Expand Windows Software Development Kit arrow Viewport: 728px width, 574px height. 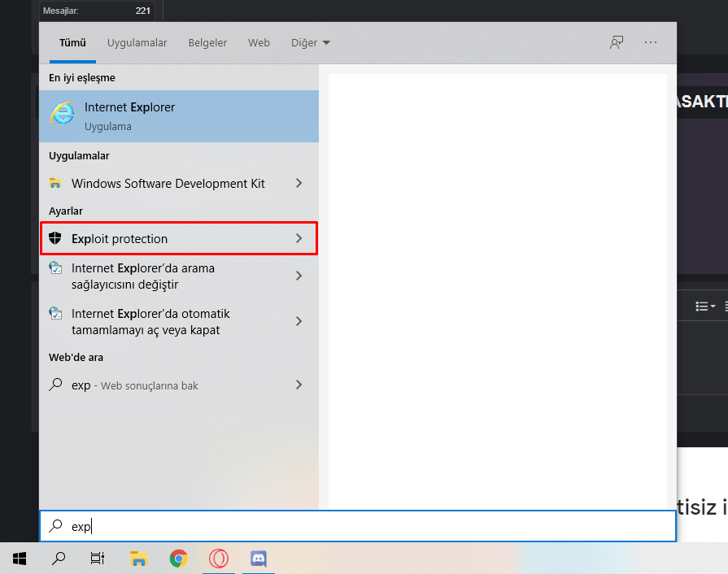pyautogui.click(x=299, y=183)
